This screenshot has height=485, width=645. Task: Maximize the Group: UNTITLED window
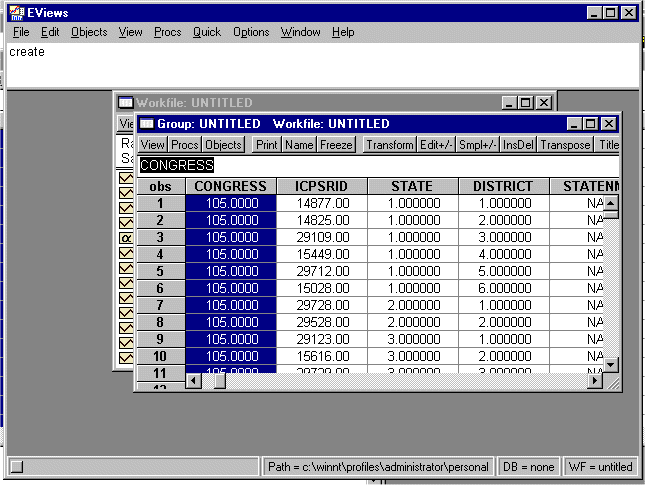tap(590, 124)
